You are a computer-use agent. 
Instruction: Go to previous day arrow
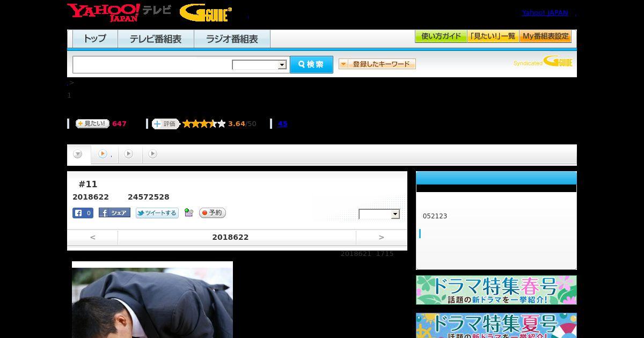[93, 237]
